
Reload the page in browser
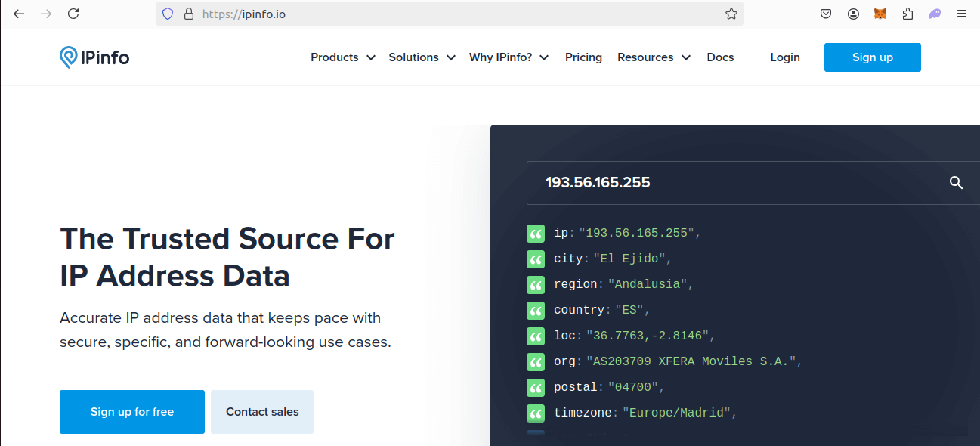pyautogui.click(x=73, y=14)
